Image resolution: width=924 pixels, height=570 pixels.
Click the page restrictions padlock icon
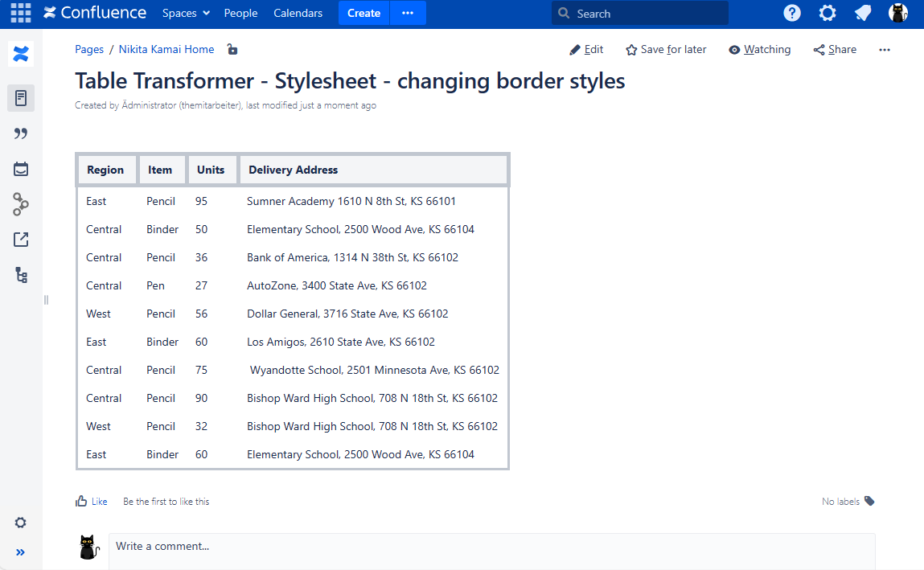click(232, 50)
